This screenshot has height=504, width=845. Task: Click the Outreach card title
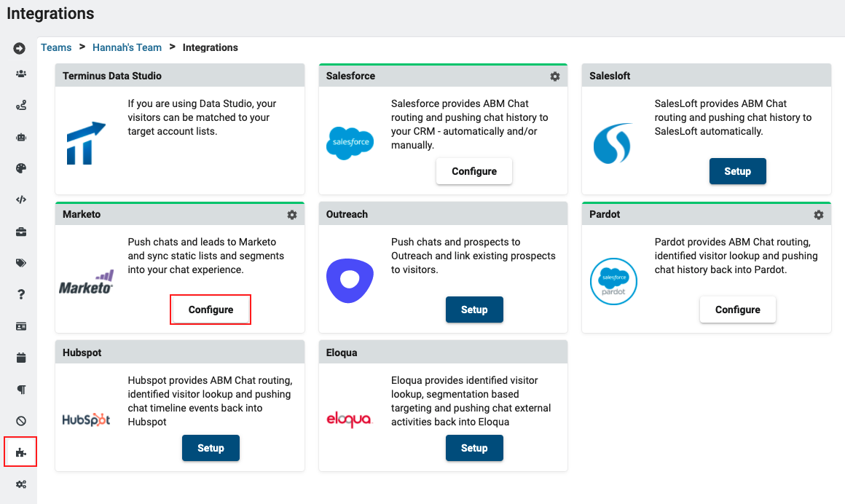pyautogui.click(x=347, y=215)
